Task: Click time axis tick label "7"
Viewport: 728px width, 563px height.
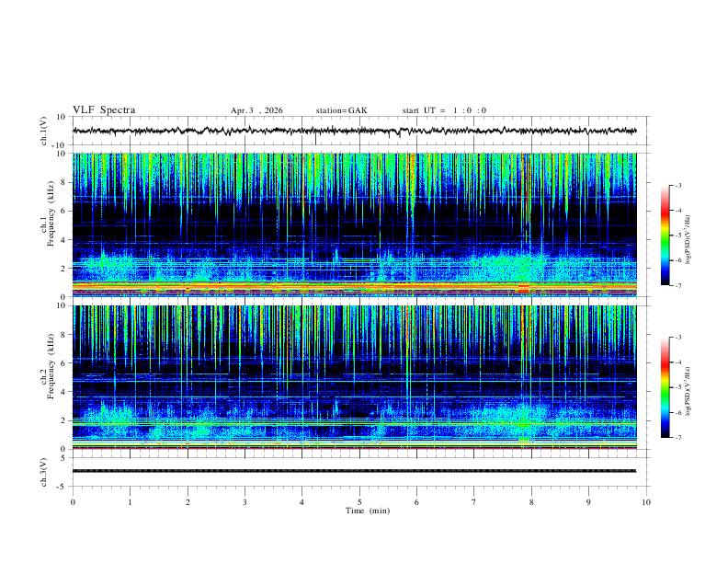Action: pos(474,502)
